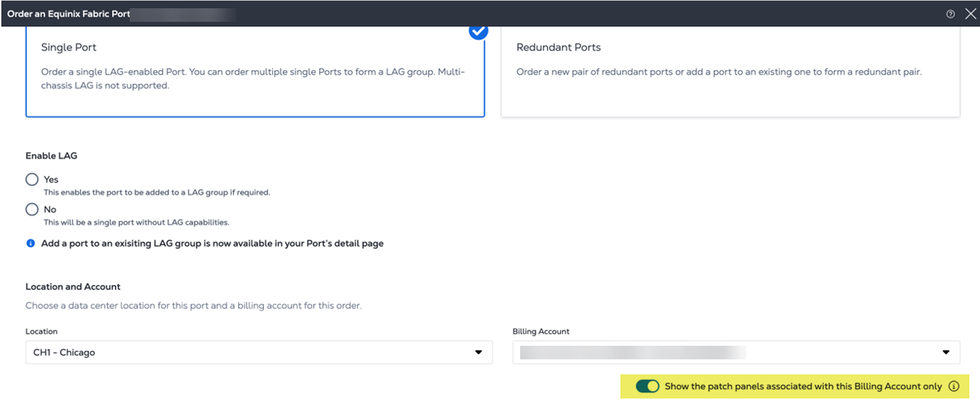Click the help question mark icon
This screenshot has width=980, height=400.
pos(950,14)
